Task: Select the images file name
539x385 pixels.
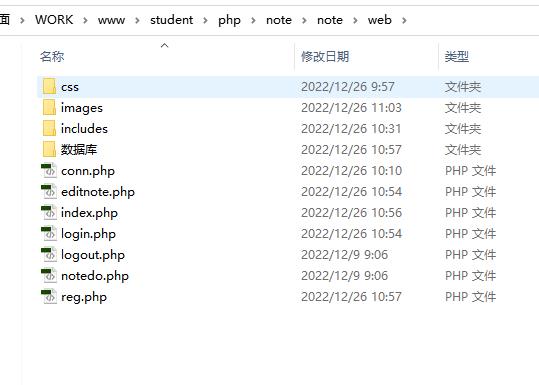Action: pyautogui.click(x=82, y=108)
